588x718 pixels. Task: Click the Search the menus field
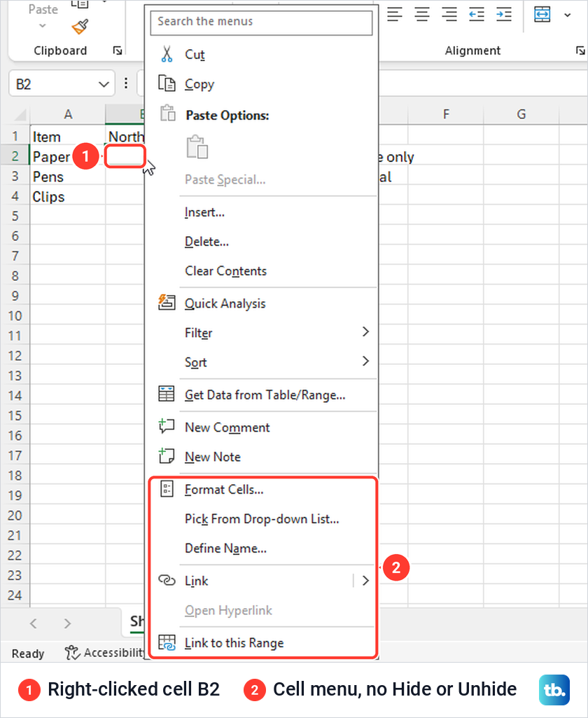261,22
